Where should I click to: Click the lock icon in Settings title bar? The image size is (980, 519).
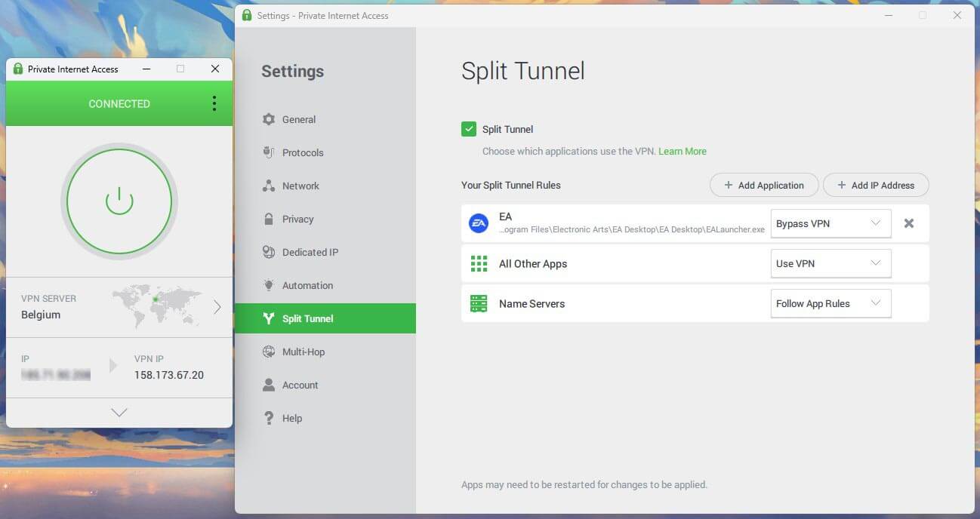tap(246, 15)
